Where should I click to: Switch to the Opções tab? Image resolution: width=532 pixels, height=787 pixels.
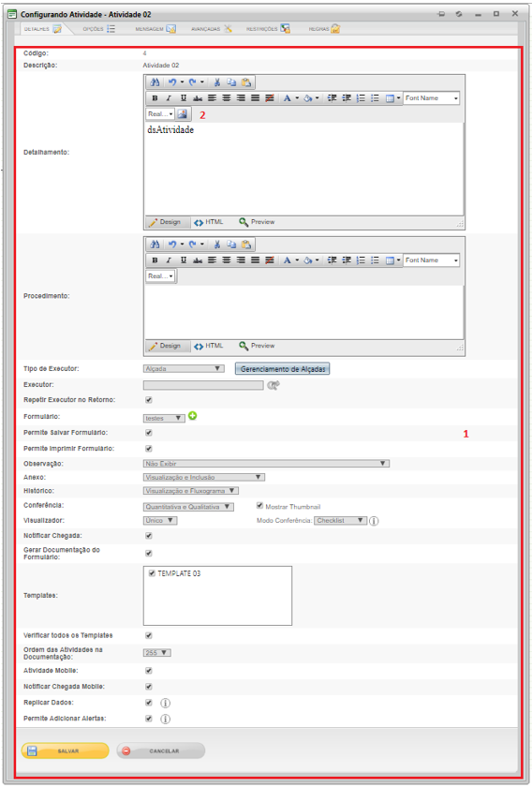tap(99, 29)
